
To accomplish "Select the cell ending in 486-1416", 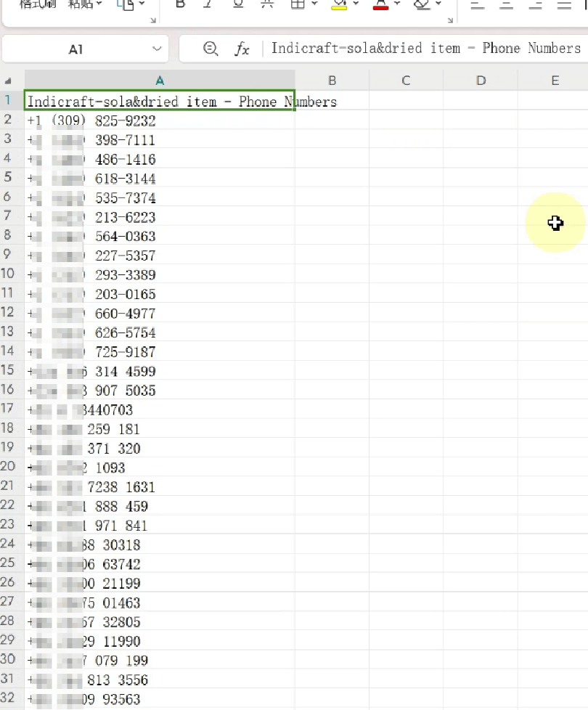I will (x=159, y=159).
